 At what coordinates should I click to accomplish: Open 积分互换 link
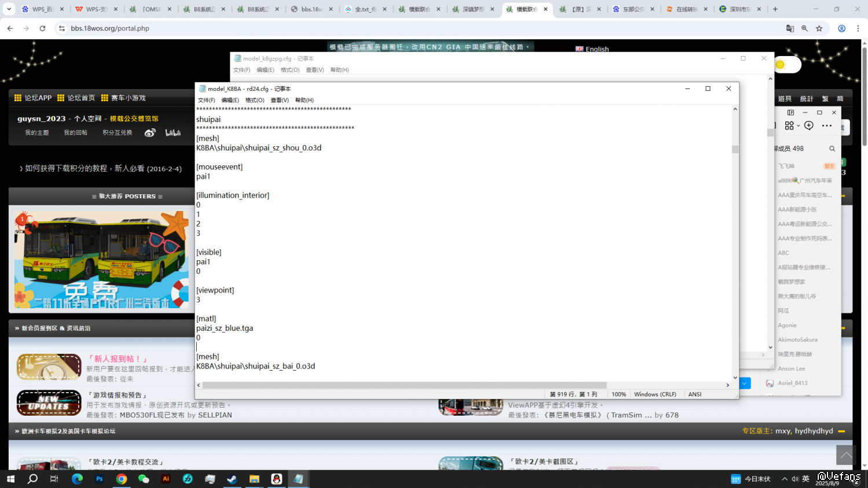(x=117, y=133)
